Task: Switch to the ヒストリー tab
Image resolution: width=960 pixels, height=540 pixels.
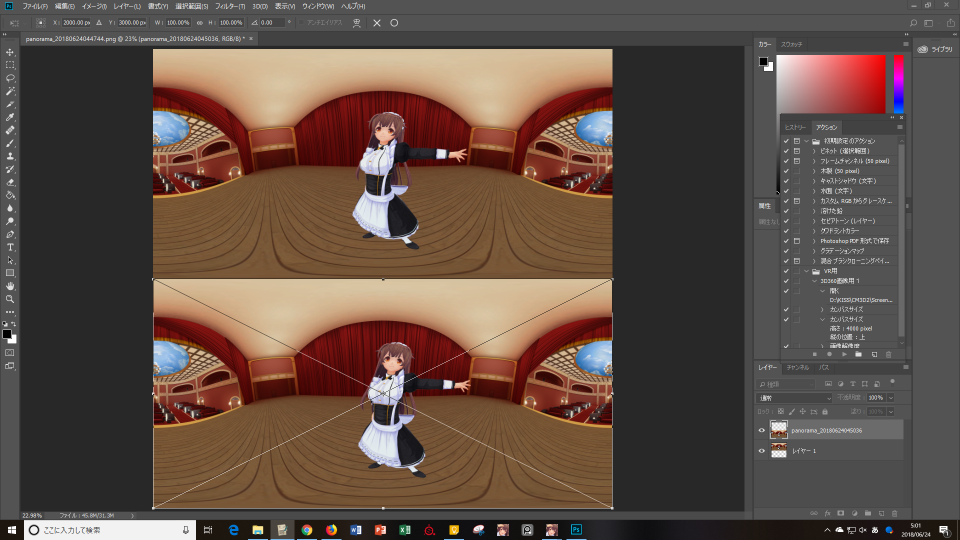Action: [x=795, y=127]
